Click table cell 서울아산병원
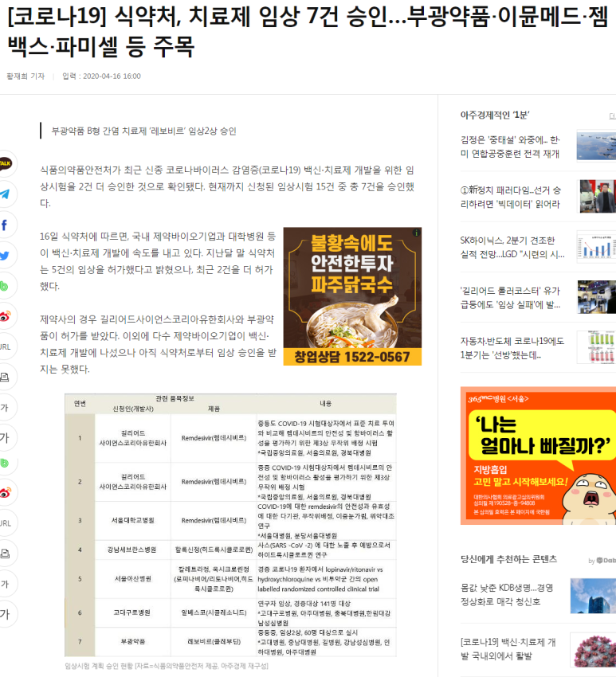Viewport: 616px width, 677px height. pos(132,578)
